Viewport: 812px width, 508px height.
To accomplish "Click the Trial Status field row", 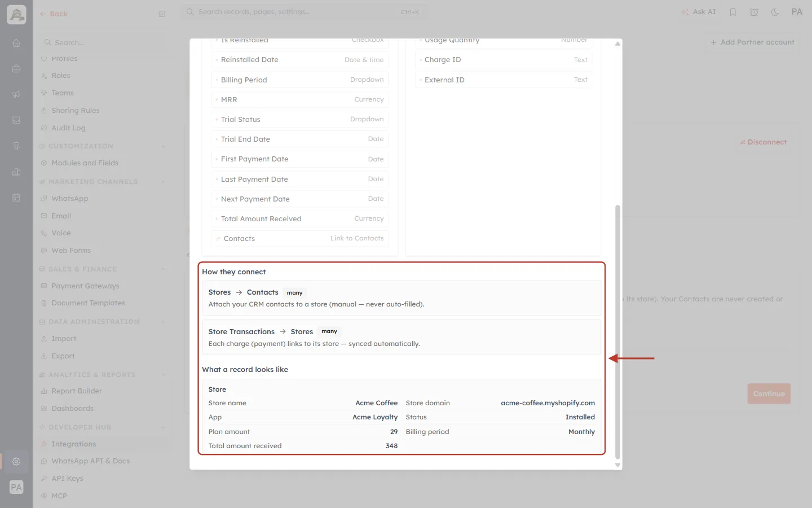I will point(300,120).
